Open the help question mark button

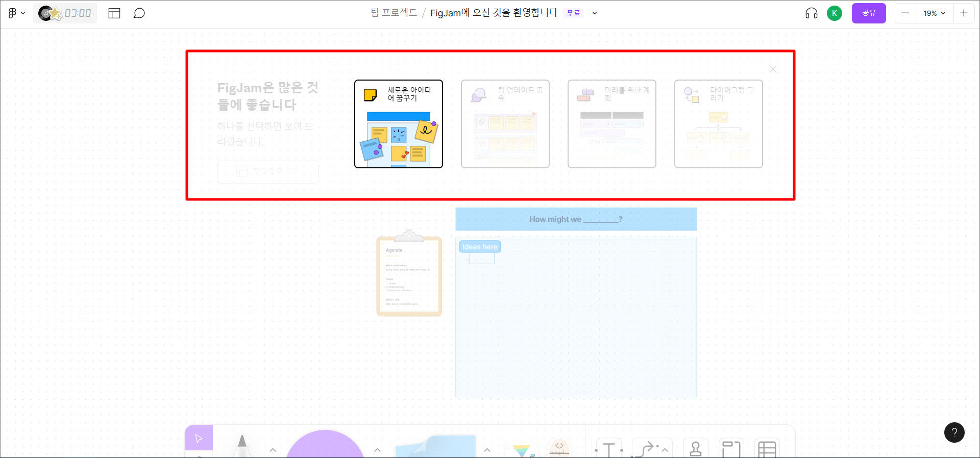point(954,432)
